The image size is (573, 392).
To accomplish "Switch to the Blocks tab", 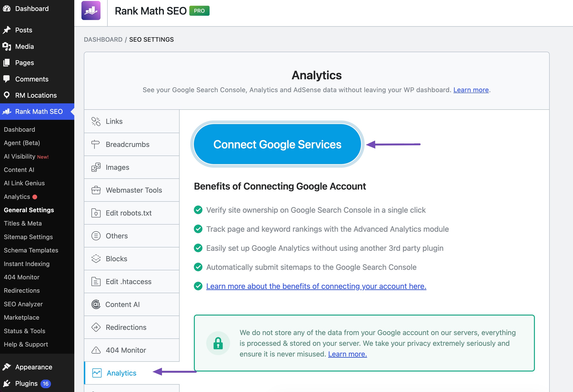I will click(132, 259).
